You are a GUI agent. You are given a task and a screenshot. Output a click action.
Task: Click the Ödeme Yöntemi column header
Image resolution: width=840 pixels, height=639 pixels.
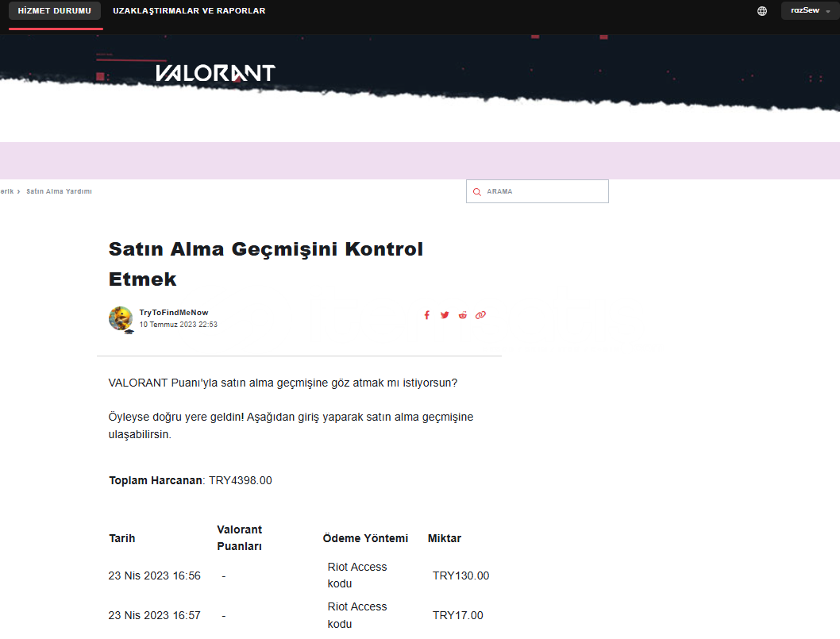click(x=365, y=538)
